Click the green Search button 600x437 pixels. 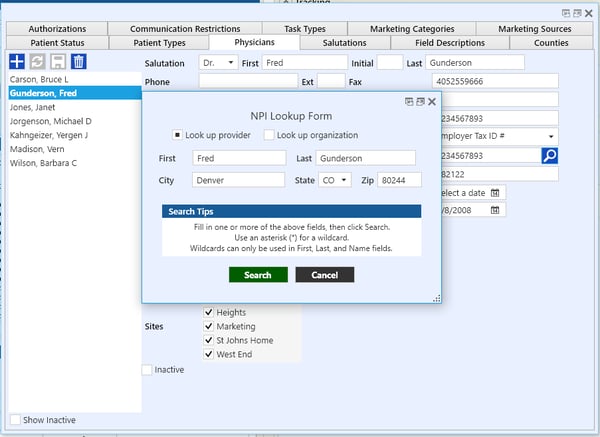(x=258, y=275)
